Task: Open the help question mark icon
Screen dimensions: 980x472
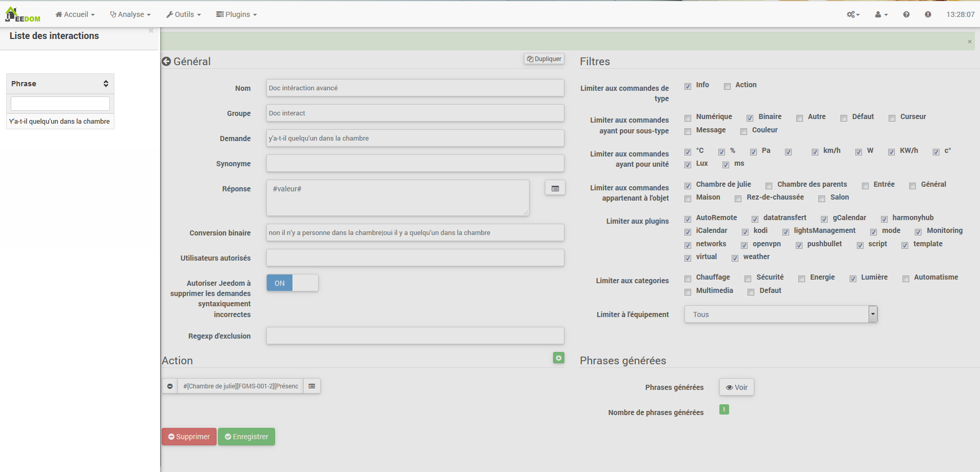Action: (906, 14)
